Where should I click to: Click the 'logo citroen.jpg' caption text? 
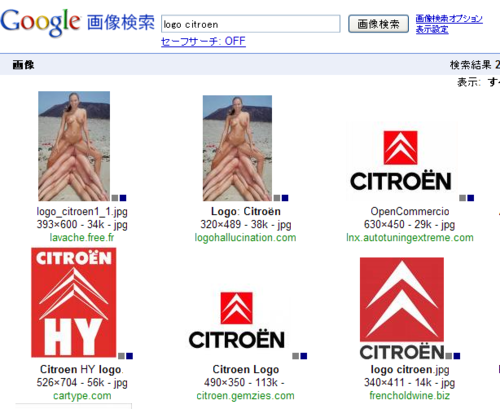click(x=410, y=370)
